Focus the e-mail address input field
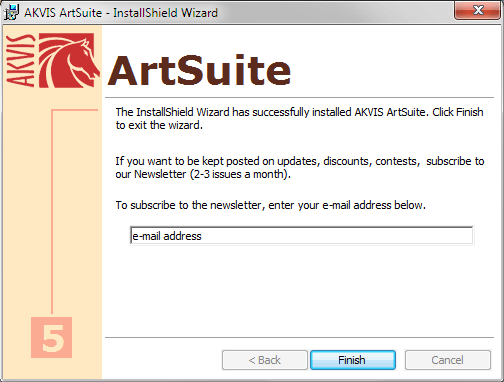504x382 pixels. [301, 236]
